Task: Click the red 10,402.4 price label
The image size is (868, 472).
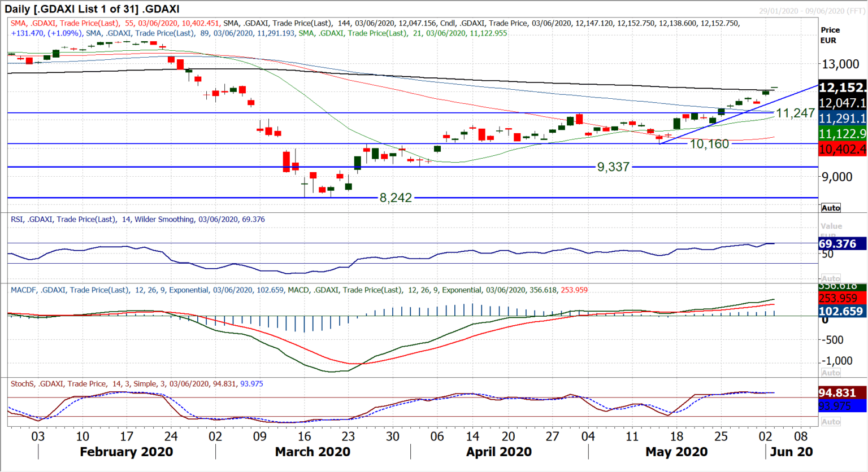Action: click(x=841, y=150)
